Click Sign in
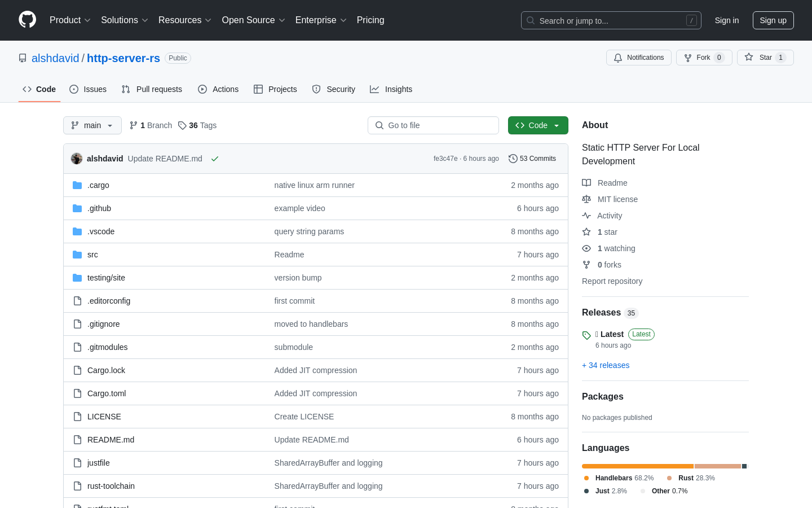This screenshot has width=812, height=508. click(x=727, y=20)
